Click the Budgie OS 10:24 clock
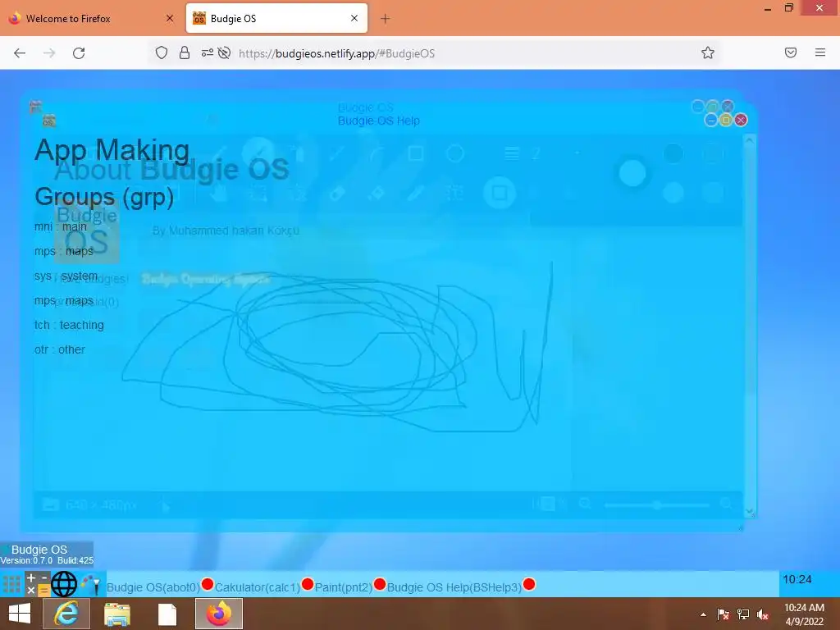 pos(797,579)
